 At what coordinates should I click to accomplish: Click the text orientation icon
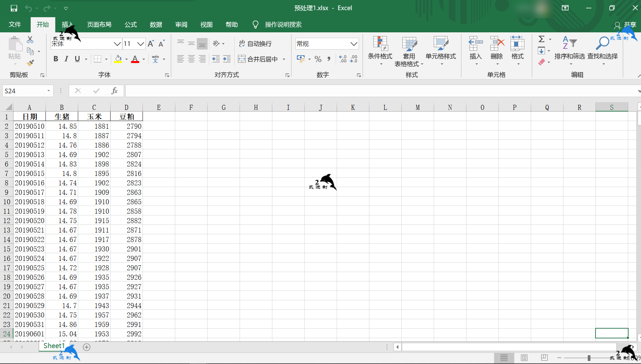[x=216, y=43]
